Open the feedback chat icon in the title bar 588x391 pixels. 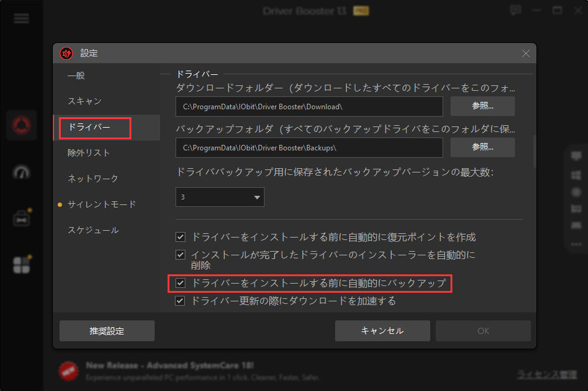click(516, 10)
